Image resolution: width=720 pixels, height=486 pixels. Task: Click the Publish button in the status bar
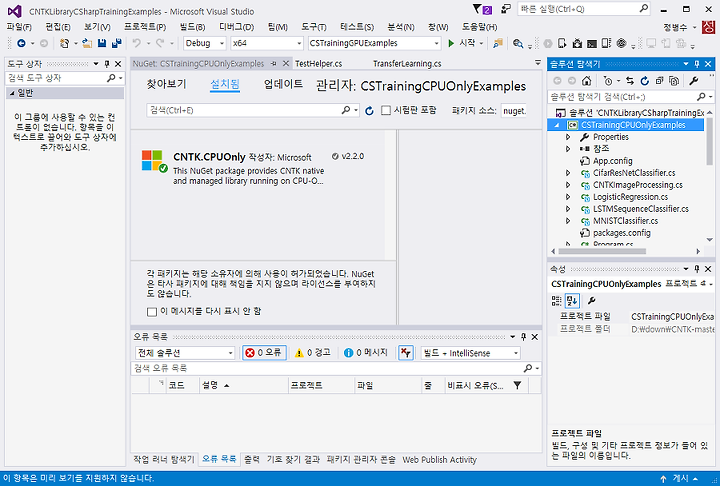pyautogui.click(x=679, y=478)
